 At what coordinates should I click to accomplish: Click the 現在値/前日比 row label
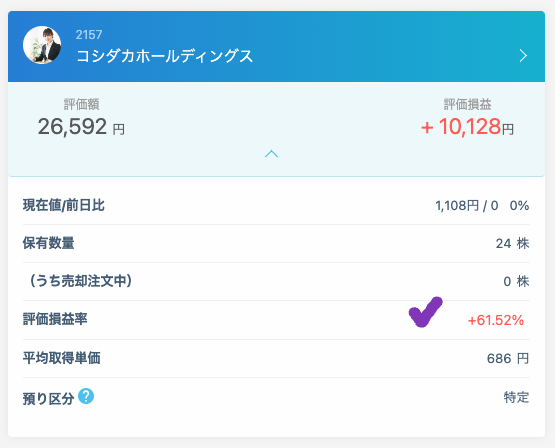click(x=64, y=205)
